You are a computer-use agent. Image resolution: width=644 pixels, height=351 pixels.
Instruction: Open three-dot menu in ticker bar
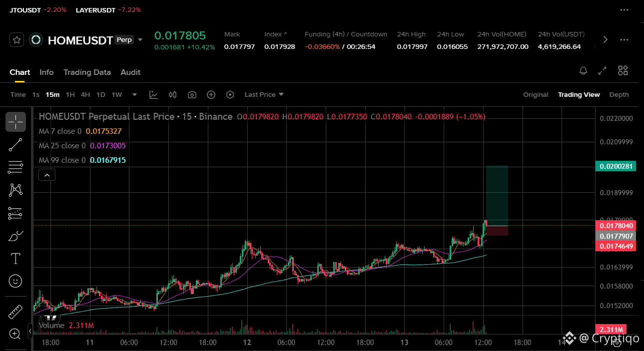tap(624, 10)
